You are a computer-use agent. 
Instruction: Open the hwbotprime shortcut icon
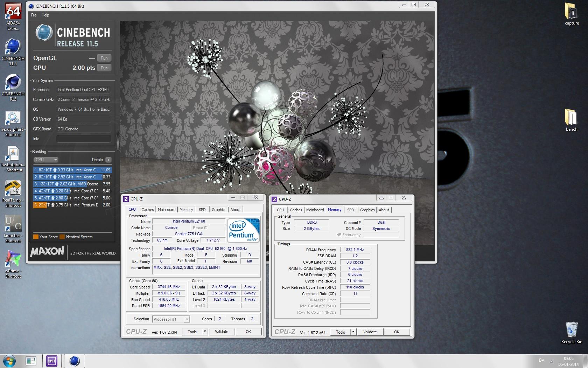13,159
